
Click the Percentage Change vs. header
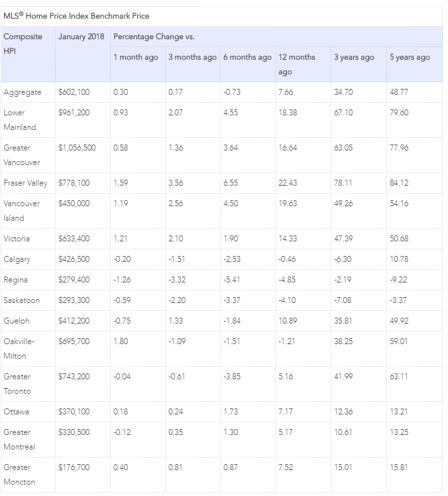pyautogui.click(x=154, y=36)
